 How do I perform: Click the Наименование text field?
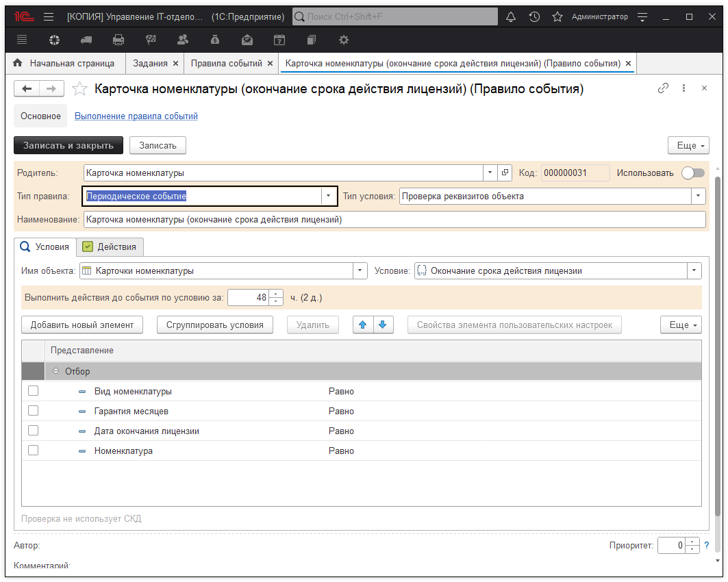(x=394, y=220)
